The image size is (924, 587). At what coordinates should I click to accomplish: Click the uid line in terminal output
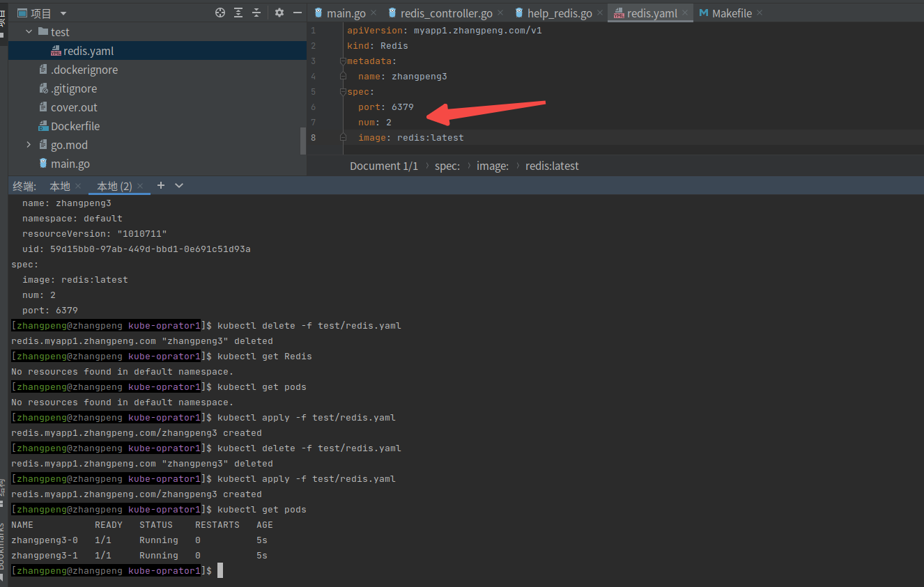click(x=137, y=249)
